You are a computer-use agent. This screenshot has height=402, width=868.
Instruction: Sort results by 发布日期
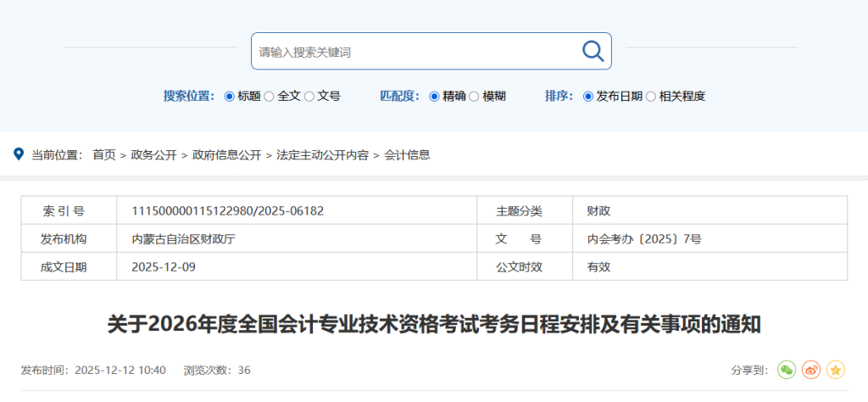[x=588, y=97]
